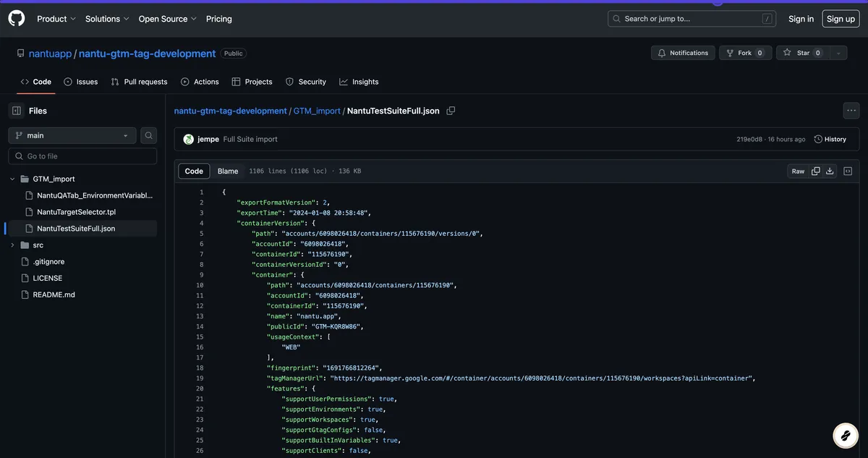Open nantu-gtm-tag-development breadcrumb link
This screenshot has width=868, height=458.
pos(230,111)
